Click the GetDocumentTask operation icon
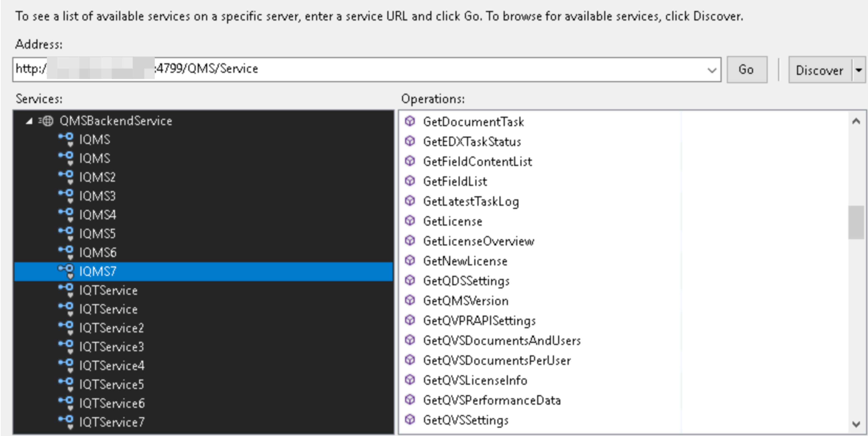The image size is (868, 436). 410,121
